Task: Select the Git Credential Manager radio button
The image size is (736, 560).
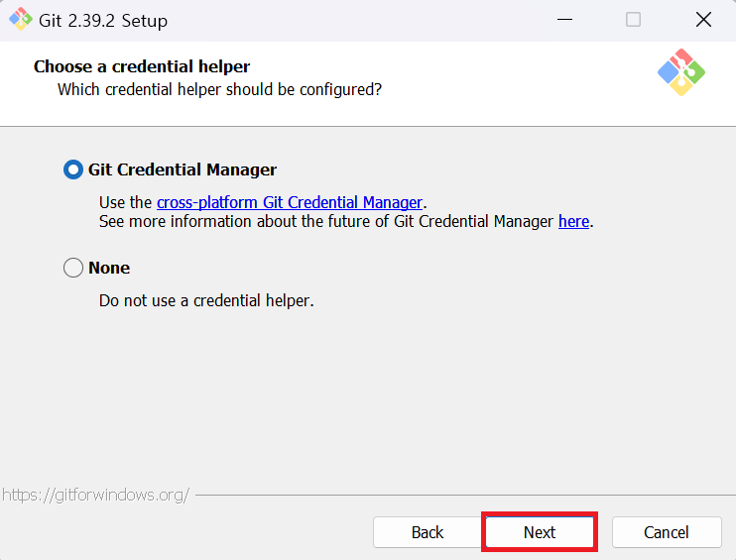Action: (73, 169)
